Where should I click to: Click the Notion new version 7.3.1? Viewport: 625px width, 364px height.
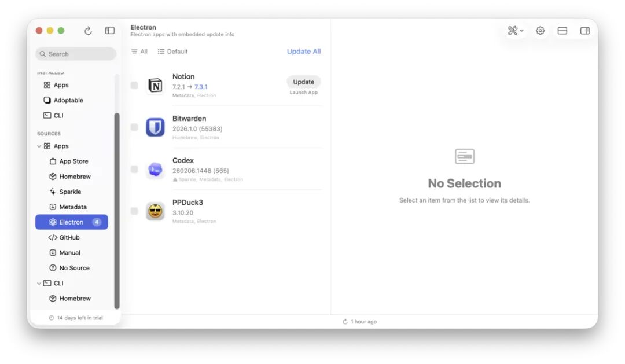click(201, 87)
